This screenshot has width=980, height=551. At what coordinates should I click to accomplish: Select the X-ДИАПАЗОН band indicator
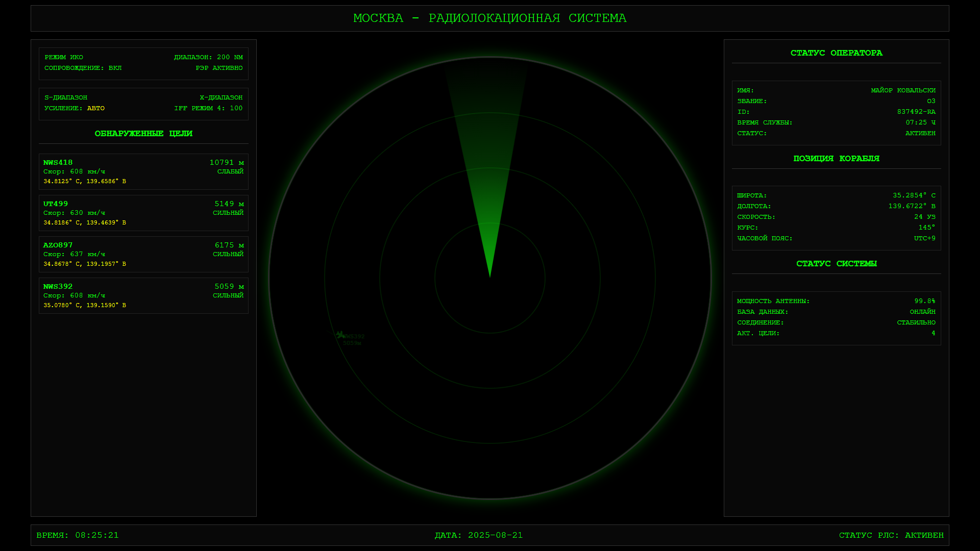pos(222,97)
